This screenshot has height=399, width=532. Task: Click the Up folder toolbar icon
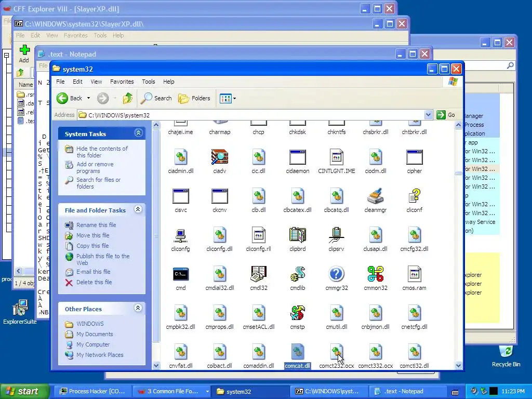(x=128, y=98)
